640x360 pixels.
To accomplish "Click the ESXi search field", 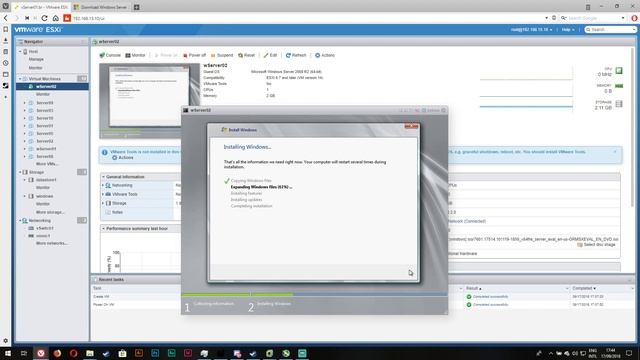I will [x=611, y=29].
